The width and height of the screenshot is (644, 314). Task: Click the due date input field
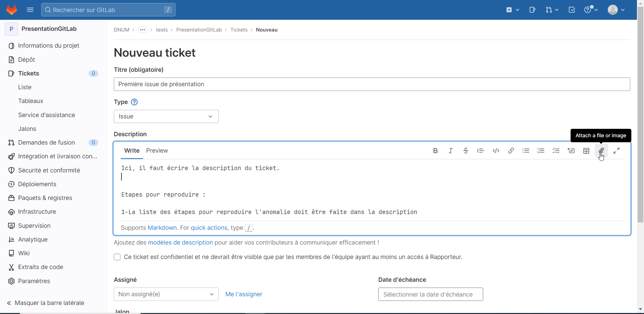click(x=430, y=294)
